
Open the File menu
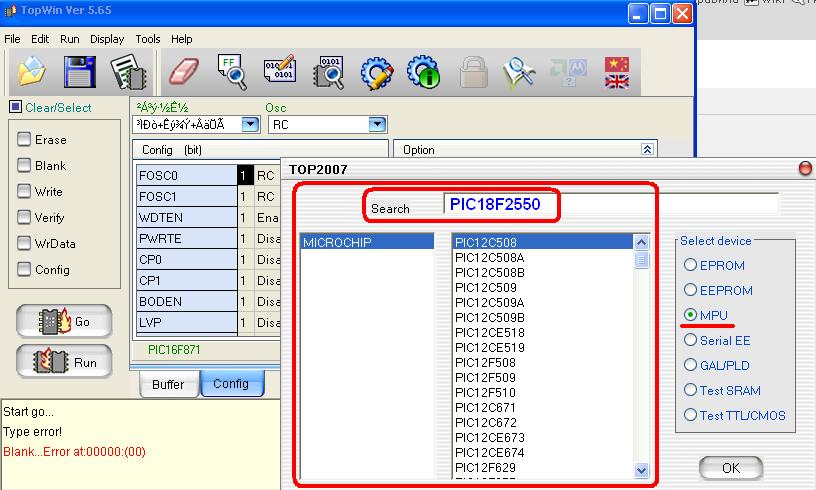12,39
